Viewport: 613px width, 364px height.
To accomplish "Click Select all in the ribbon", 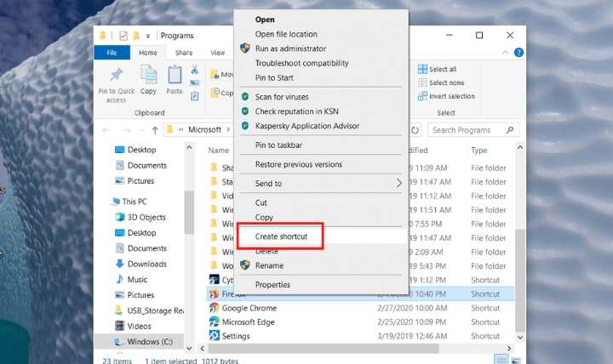I will [x=437, y=69].
